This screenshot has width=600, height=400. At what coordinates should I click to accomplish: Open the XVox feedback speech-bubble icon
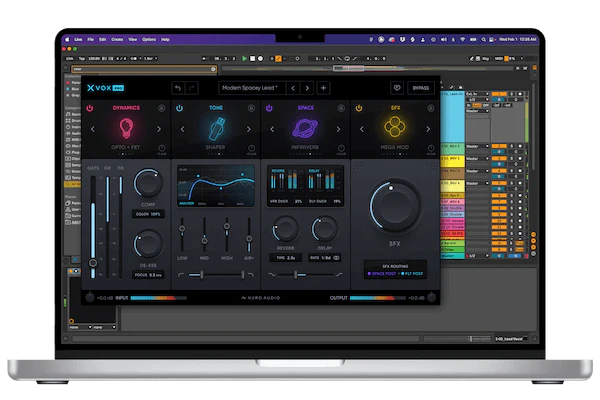(x=397, y=88)
